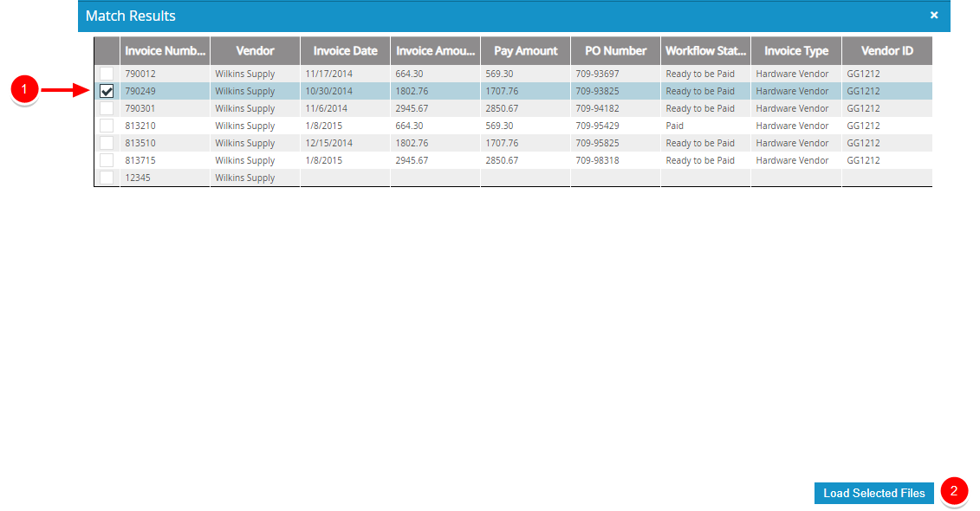Sort table by Vendor column header

tap(255, 51)
